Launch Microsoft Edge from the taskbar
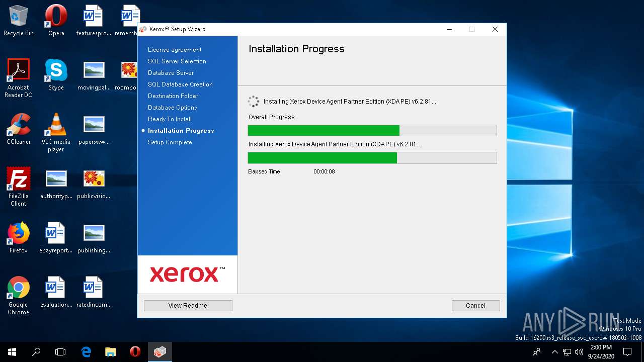Image resolution: width=644 pixels, height=362 pixels. (86, 352)
